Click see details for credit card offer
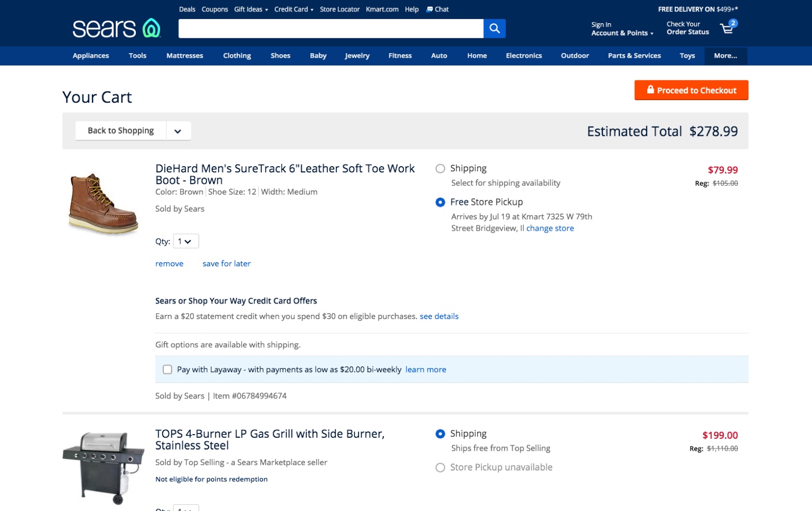The width and height of the screenshot is (812, 511). point(439,316)
